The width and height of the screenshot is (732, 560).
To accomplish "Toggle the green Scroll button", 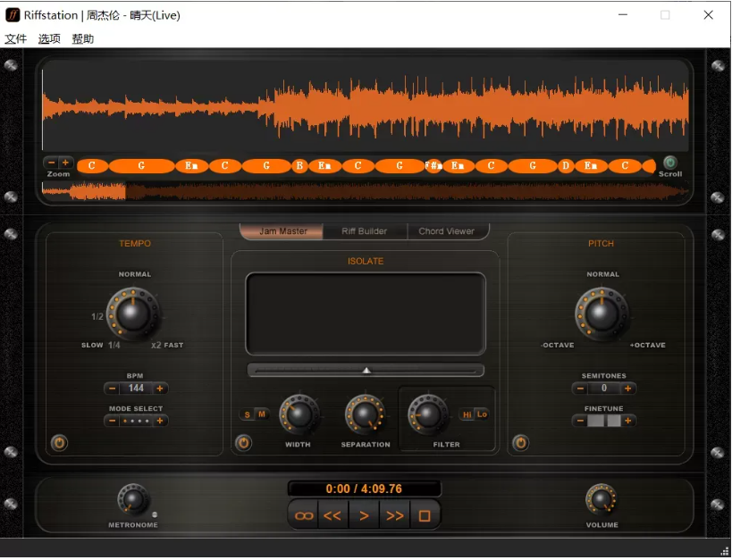I will tap(669, 163).
